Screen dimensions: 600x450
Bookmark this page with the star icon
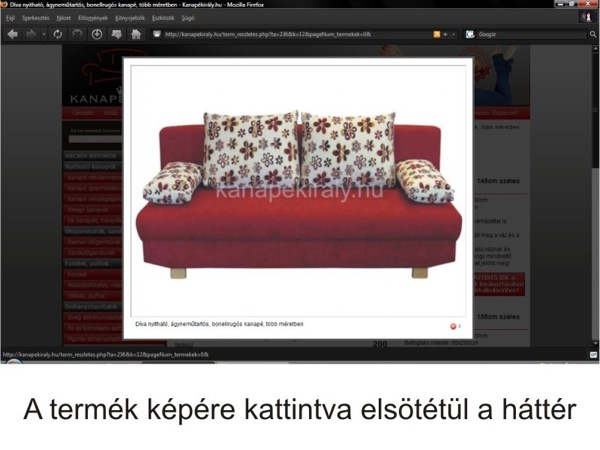coord(445,34)
